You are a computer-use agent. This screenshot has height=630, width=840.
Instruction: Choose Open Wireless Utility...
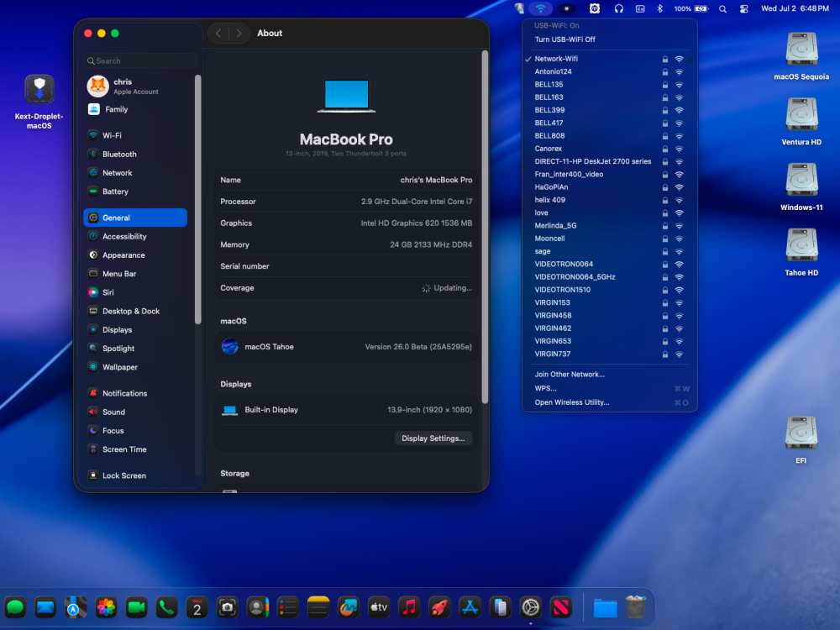pyautogui.click(x=610, y=402)
